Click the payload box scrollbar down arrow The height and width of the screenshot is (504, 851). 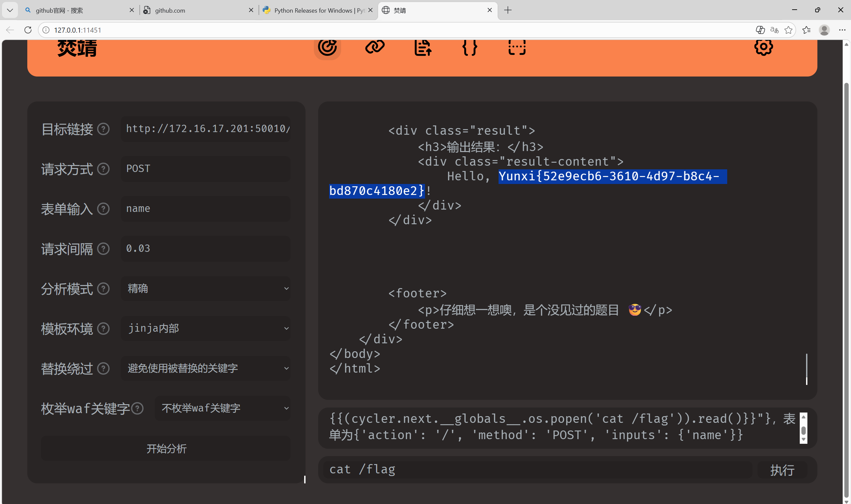[803, 439]
